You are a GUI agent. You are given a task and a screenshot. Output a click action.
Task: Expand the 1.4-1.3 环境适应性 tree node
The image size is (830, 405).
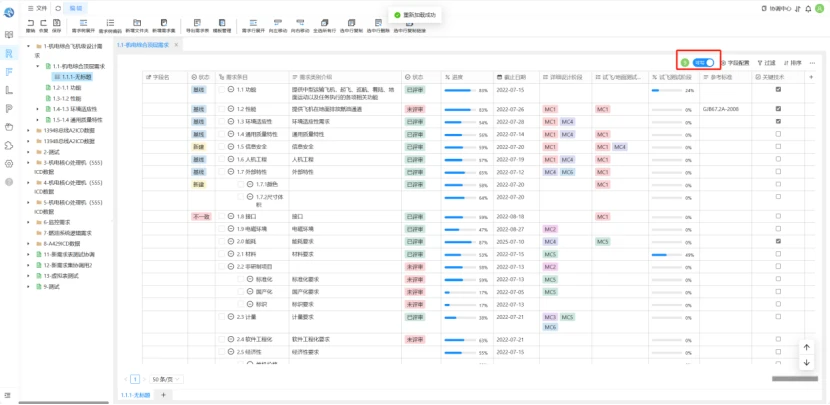pos(38,109)
